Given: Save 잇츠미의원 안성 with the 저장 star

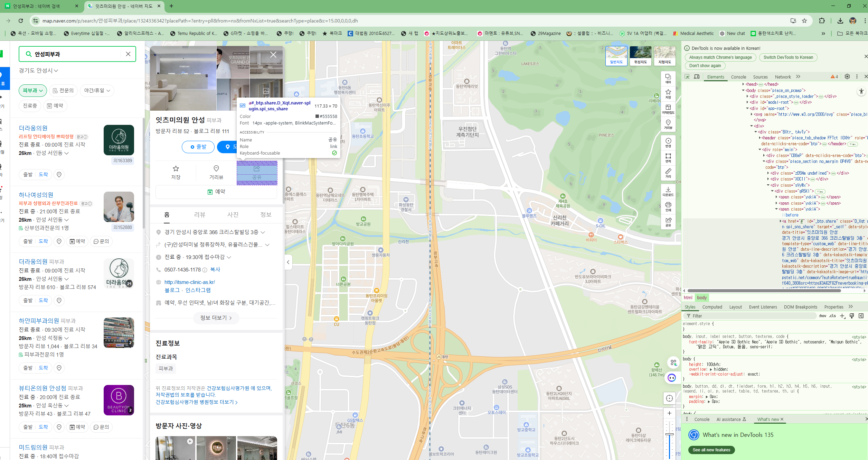Looking at the screenshot, I should [x=176, y=172].
